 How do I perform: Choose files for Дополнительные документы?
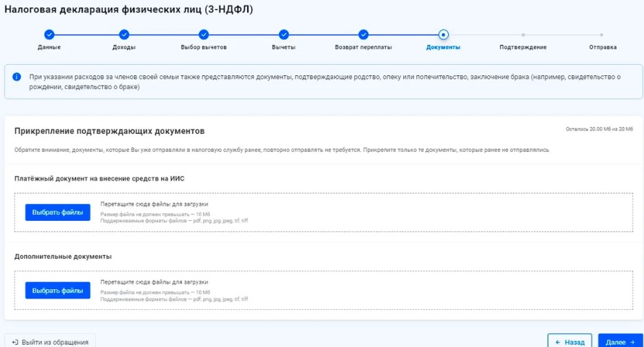point(58,290)
